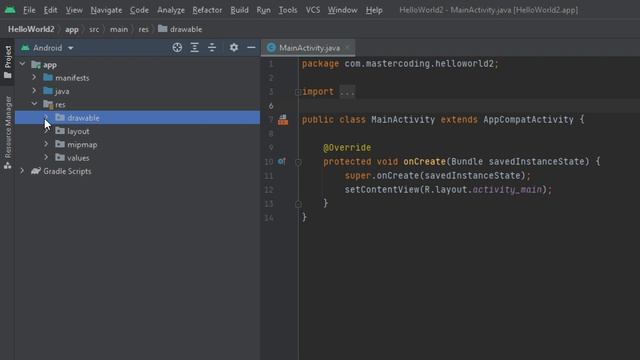Viewport: 640px width, 360px height.
Task: Click HelloWorld2 in the breadcrumb
Action: [31, 29]
